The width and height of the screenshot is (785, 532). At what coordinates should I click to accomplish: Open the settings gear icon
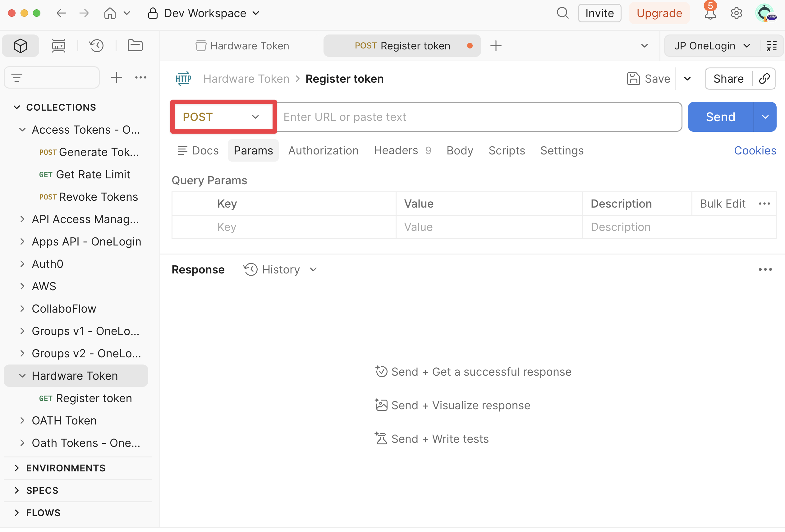click(736, 13)
